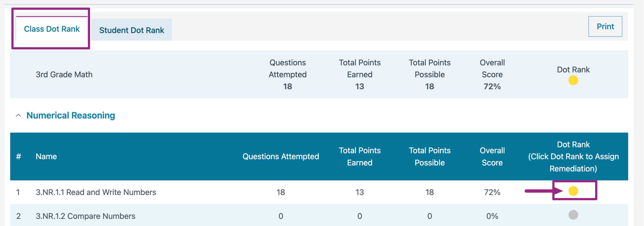Viewport: 644px width, 226px height.
Task: Click the 72% score in row 1
Action: (x=492, y=192)
